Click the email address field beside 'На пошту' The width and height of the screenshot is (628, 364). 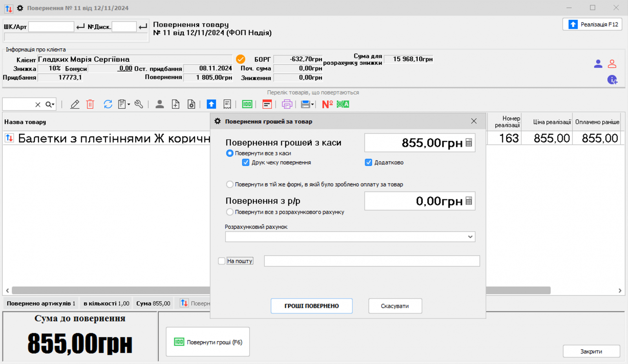click(371, 261)
